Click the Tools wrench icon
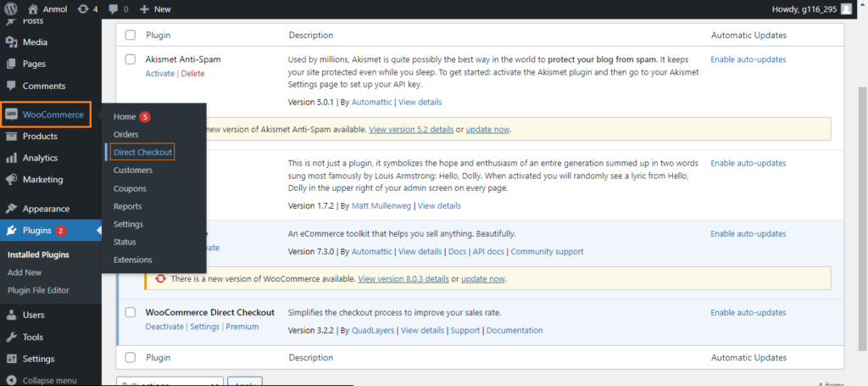 11,337
